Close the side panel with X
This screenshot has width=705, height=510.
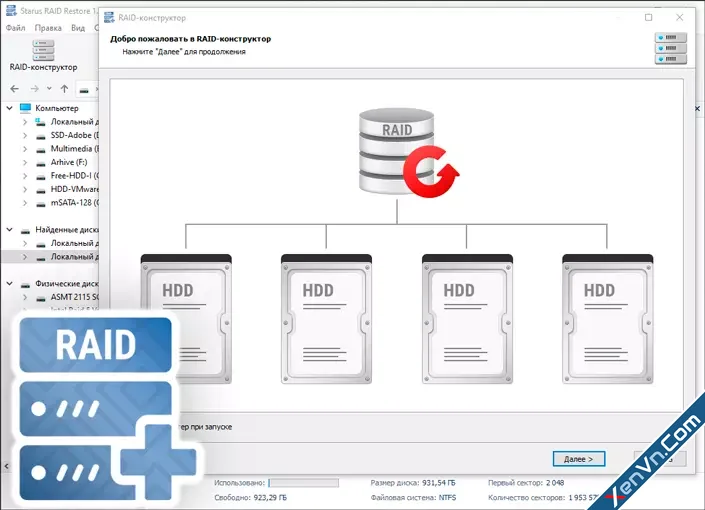point(697,108)
